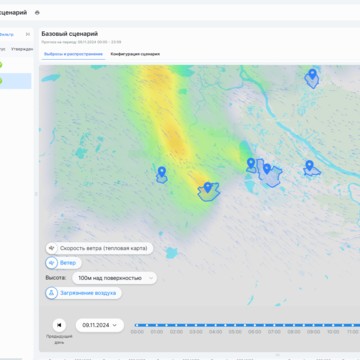Select the Выбросы и распространение tab
Image resolution: width=360 pixels, height=360 pixels.
pyautogui.click(x=73, y=54)
